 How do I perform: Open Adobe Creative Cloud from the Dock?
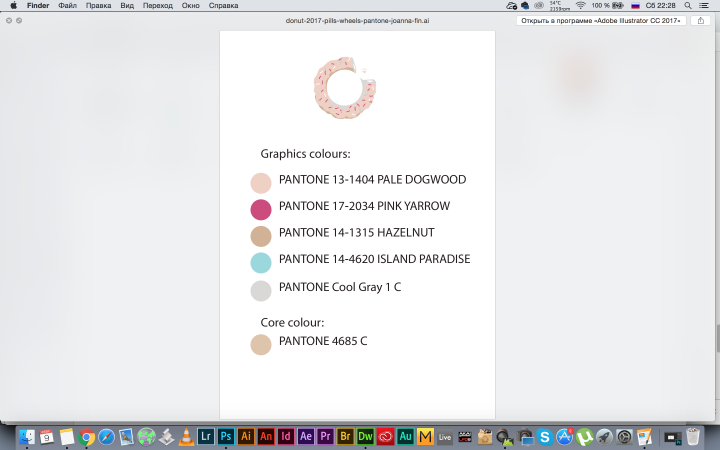coord(385,436)
